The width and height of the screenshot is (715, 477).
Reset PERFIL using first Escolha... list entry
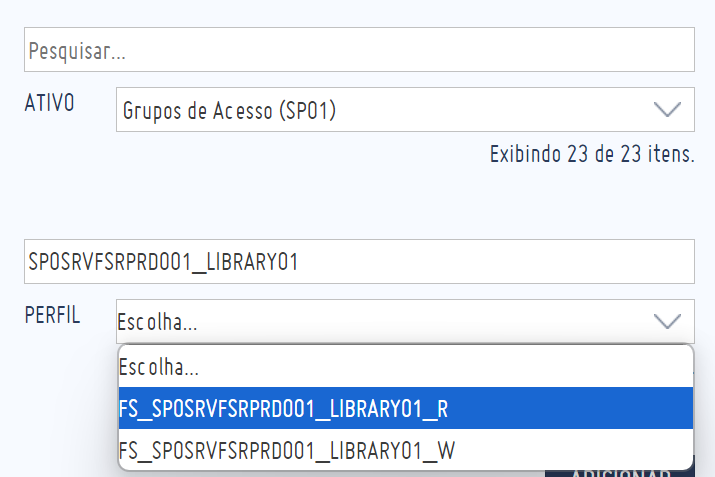[405, 367]
